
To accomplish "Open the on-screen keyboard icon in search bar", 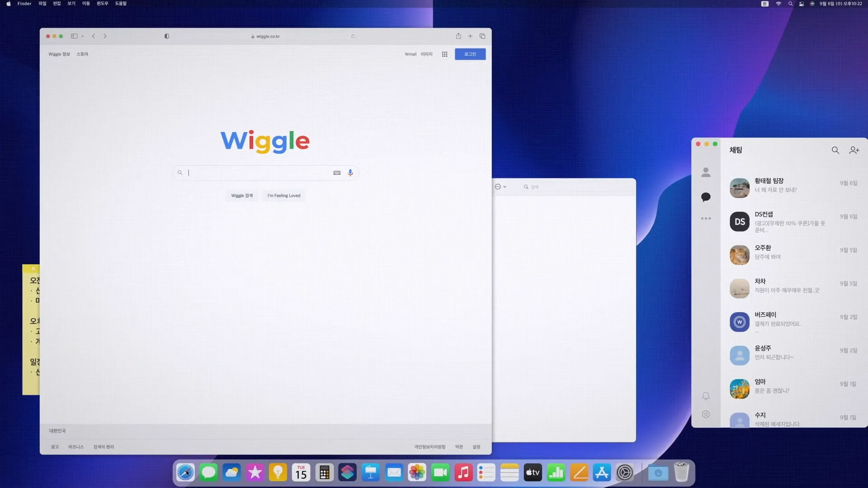I will click(337, 173).
